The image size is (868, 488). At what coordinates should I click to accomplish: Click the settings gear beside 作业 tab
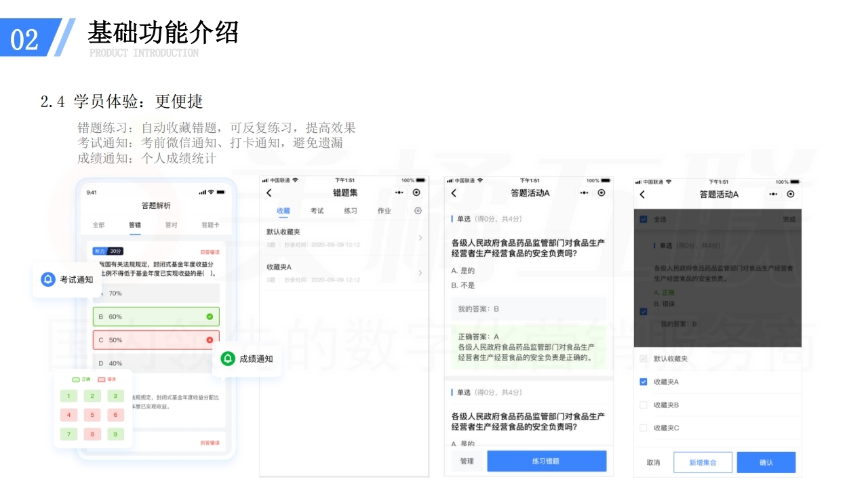[x=418, y=211]
